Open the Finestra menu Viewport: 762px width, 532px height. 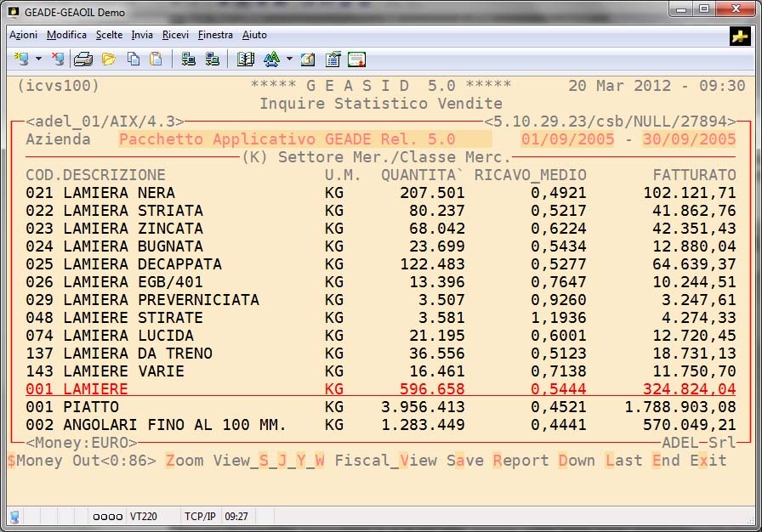215,35
